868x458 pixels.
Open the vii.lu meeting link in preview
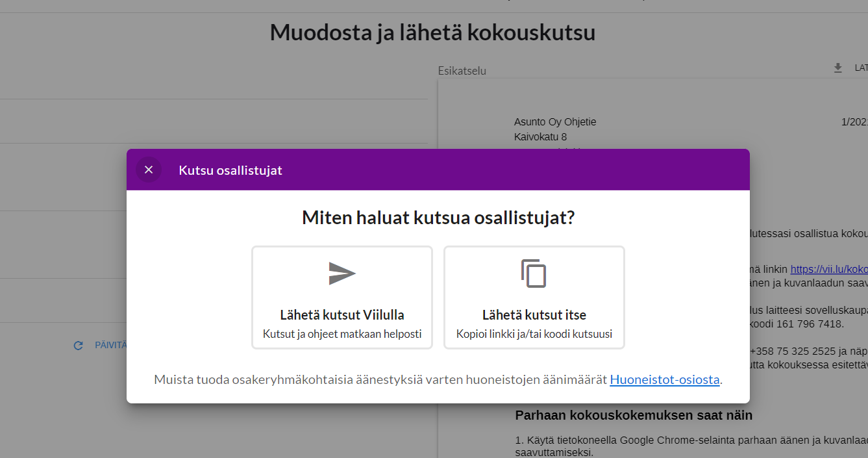(828, 269)
